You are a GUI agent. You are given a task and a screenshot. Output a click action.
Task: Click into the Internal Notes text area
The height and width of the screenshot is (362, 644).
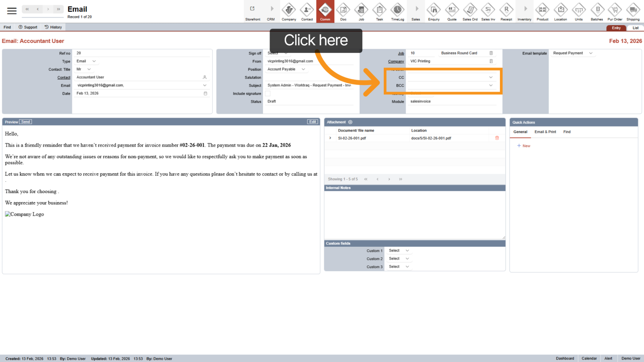pyautogui.click(x=414, y=215)
